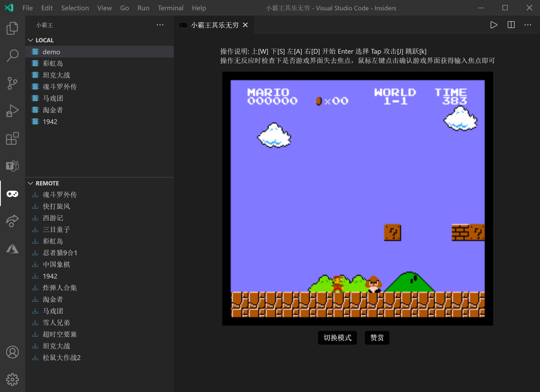The width and height of the screenshot is (540, 392).
Task: Split the editor to the right
Action: [x=511, y=25]
